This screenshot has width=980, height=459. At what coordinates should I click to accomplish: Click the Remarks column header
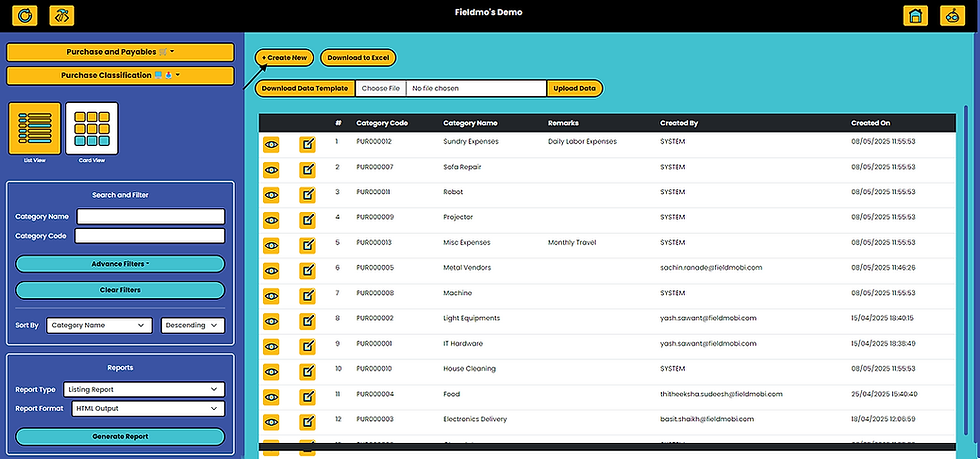563,123
